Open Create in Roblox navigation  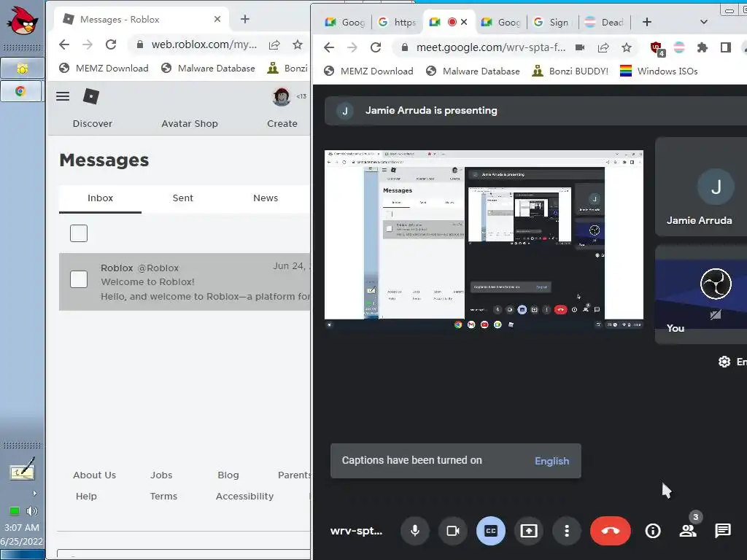click(x=282, y=123)
